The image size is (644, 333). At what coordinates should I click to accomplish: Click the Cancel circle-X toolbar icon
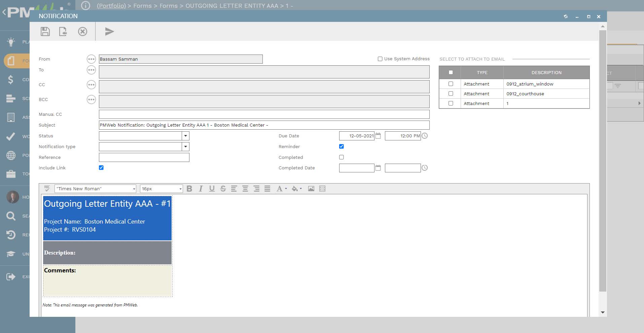82,32
